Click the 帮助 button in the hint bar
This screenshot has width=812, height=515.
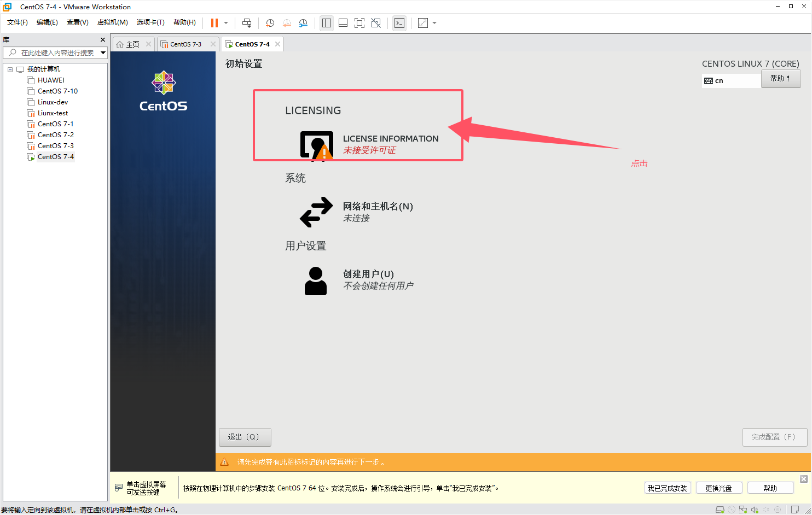pyautogui.click(x=770, y=488)
